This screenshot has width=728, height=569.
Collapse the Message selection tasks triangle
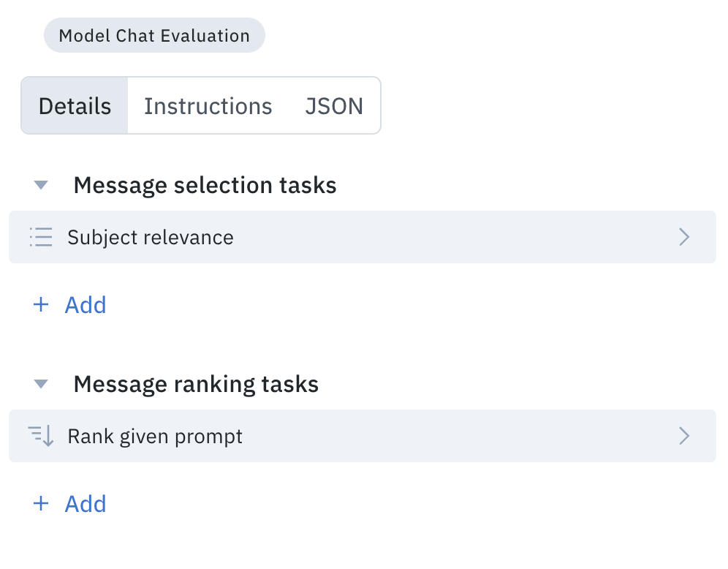[41, 185]
